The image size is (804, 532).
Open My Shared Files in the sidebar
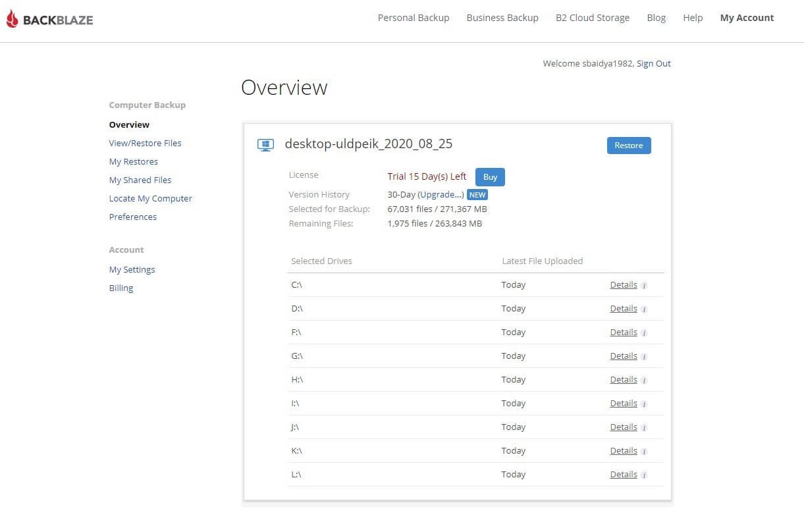(140, 180)
